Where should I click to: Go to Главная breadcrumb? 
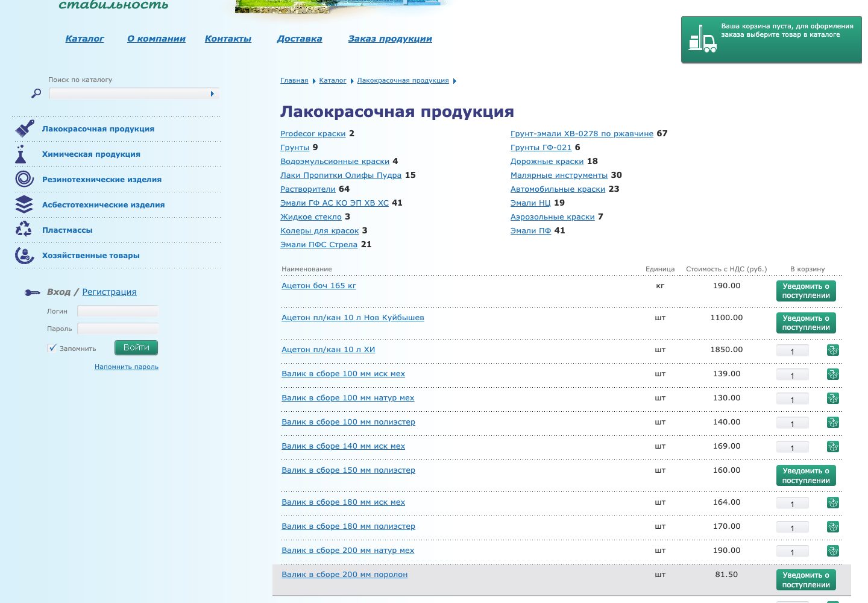coord(294,80)
